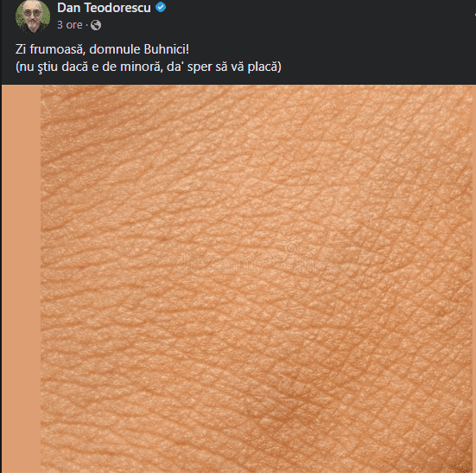The image size is (476, 473).
Task: Click the partially visible post options dot
Action: point(474,14)
